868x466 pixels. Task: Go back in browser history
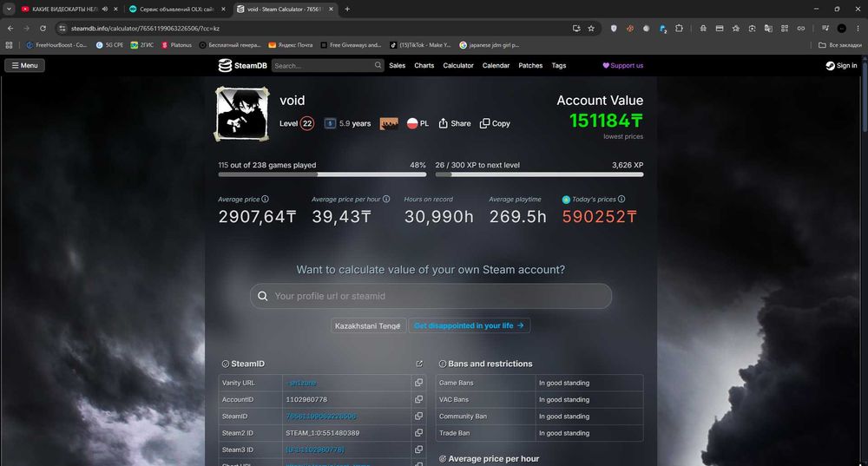[10, 29]
